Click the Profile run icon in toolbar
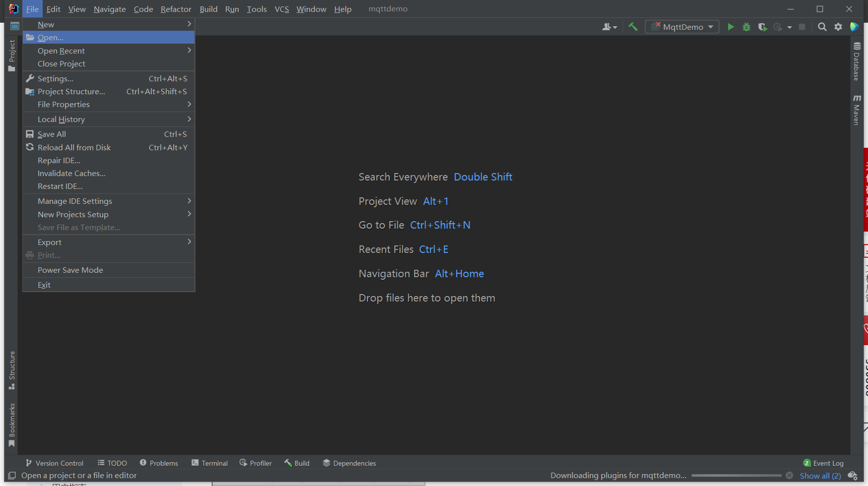 (x=778, y=27)
